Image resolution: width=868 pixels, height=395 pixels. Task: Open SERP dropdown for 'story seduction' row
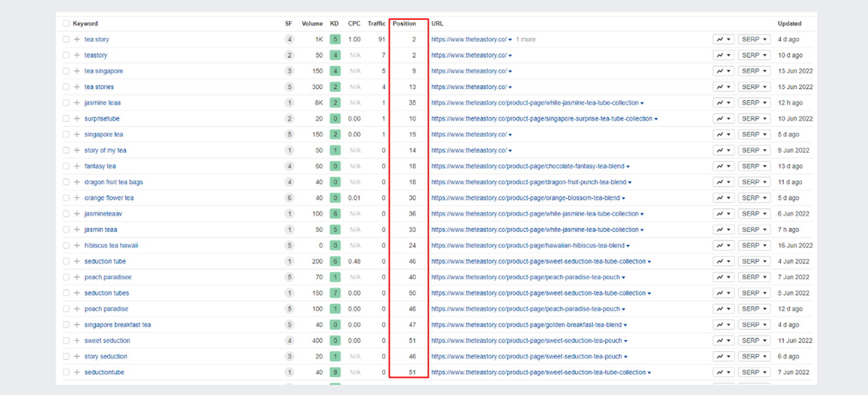pyautogui.click(x=754, y=356)
